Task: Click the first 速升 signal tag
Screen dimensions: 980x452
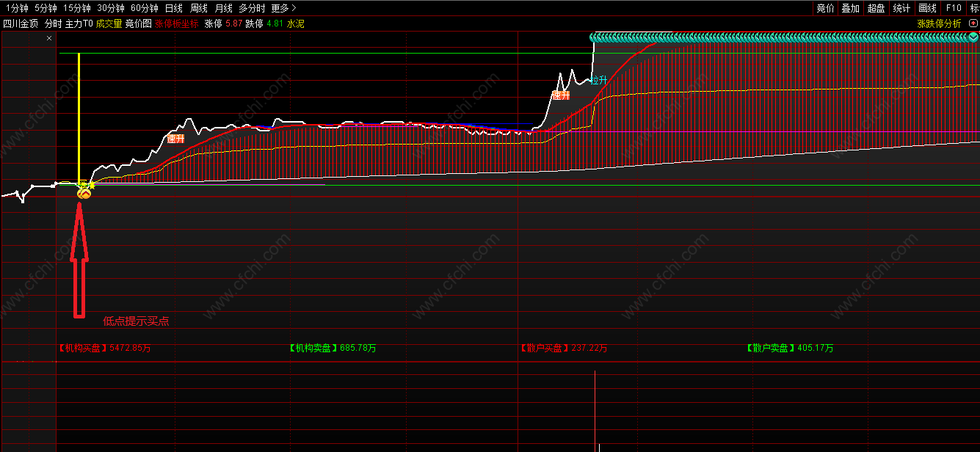Action: 175,138
